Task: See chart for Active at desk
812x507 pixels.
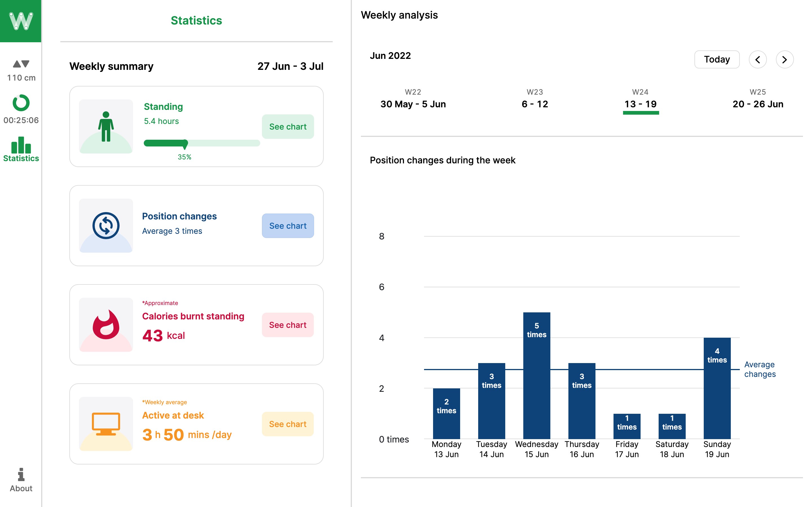Action: coord(288,424)
